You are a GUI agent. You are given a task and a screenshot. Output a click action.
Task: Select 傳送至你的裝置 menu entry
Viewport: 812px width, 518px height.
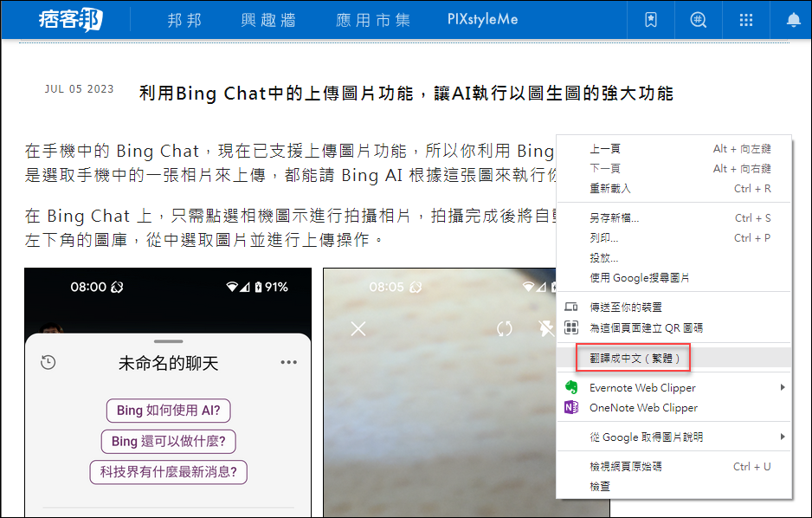pos(674,308)
